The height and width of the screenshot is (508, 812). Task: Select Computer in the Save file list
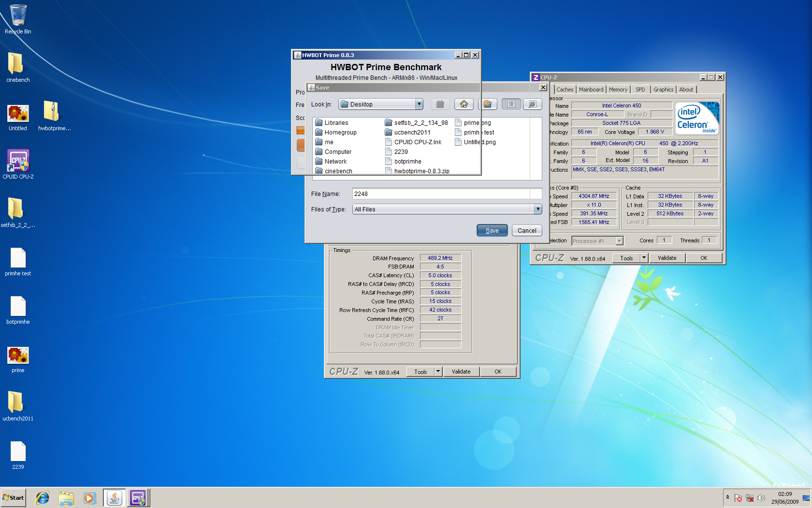333,152
